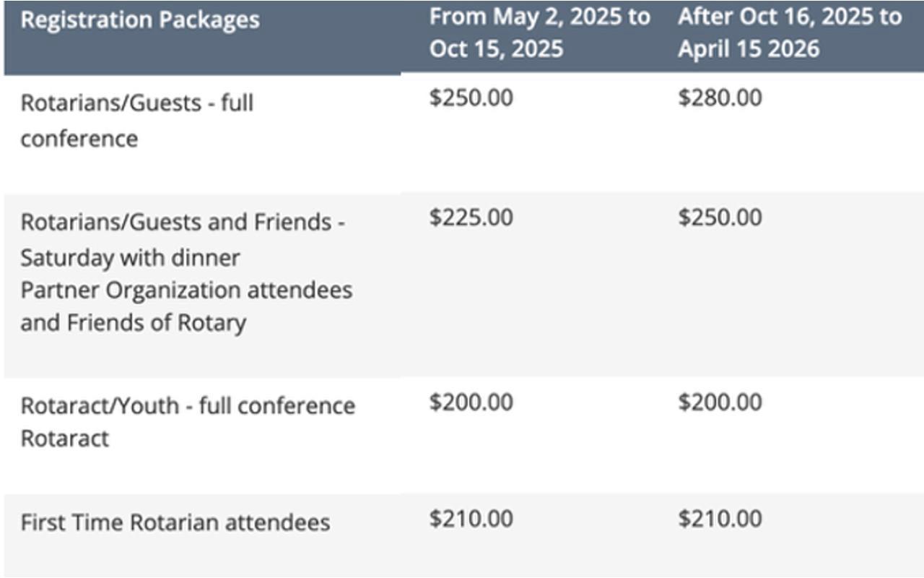The image size is (924, 578).
Task: Click the late $210.00 first-timer price
Action: [x=719, y=519]
